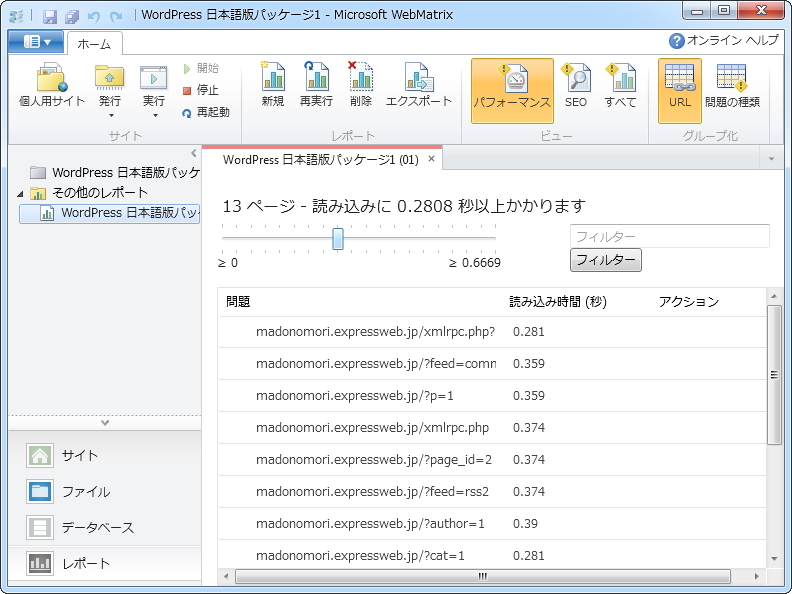Image resolution: width=792 pixels, height=594 pixels.
Task: Expand the Run (実行) dropdown arrow
Action: (x=155, y=116)
